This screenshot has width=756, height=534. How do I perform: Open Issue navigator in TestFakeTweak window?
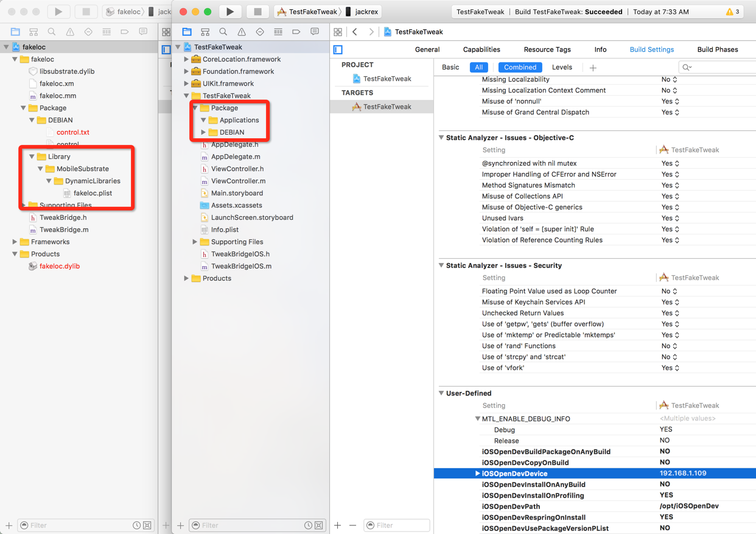pos(242,32)
